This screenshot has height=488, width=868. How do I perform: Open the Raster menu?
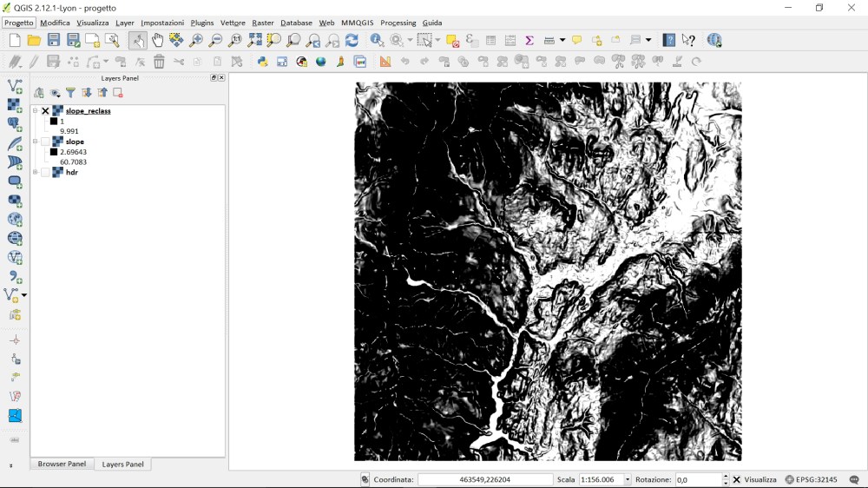click(262, 23)
